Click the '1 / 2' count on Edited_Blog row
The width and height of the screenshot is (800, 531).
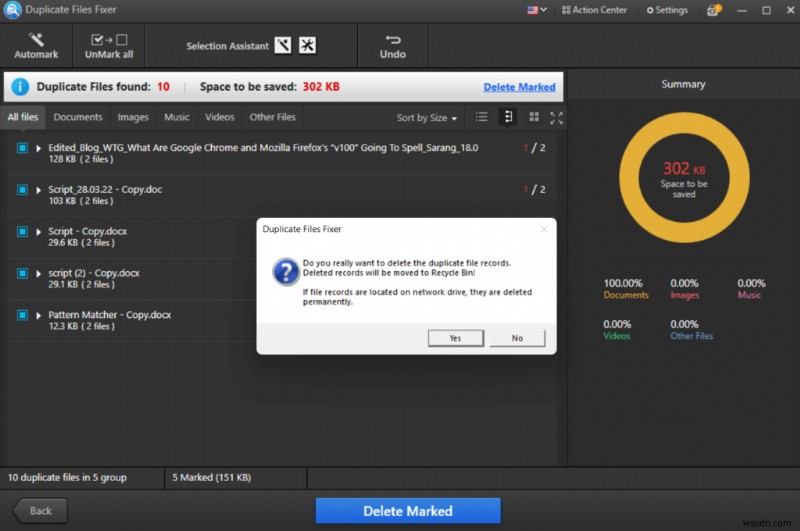[534, 148]
